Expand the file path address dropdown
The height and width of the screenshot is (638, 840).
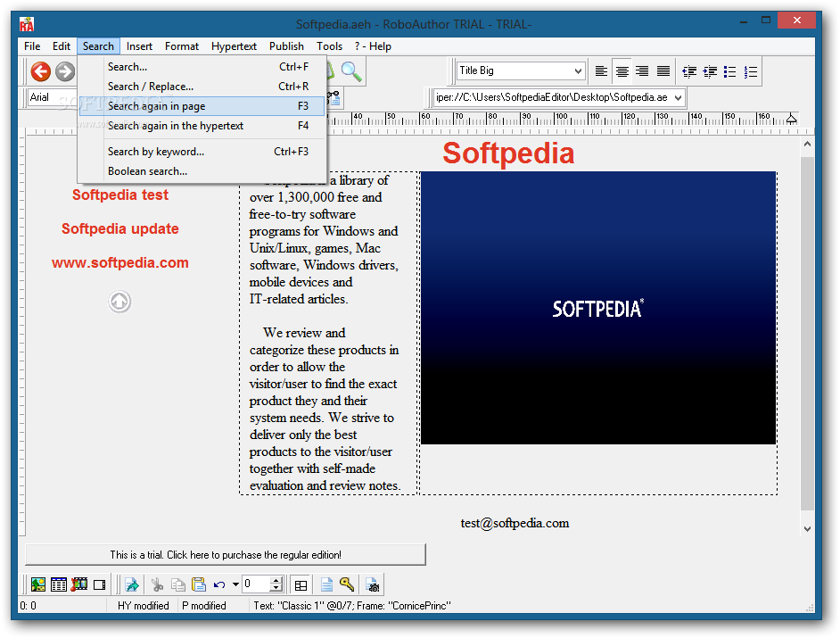click(679, 97)
